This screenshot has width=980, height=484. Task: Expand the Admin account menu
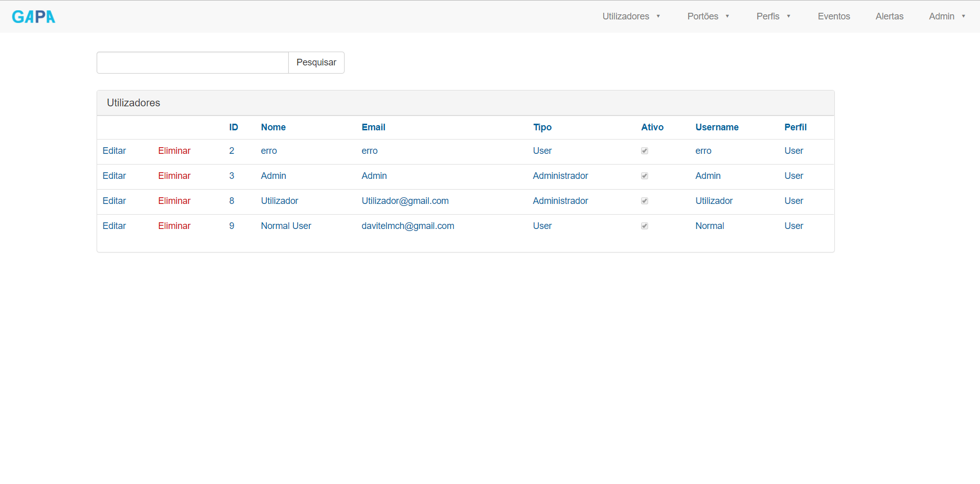[x=947, y=16]
